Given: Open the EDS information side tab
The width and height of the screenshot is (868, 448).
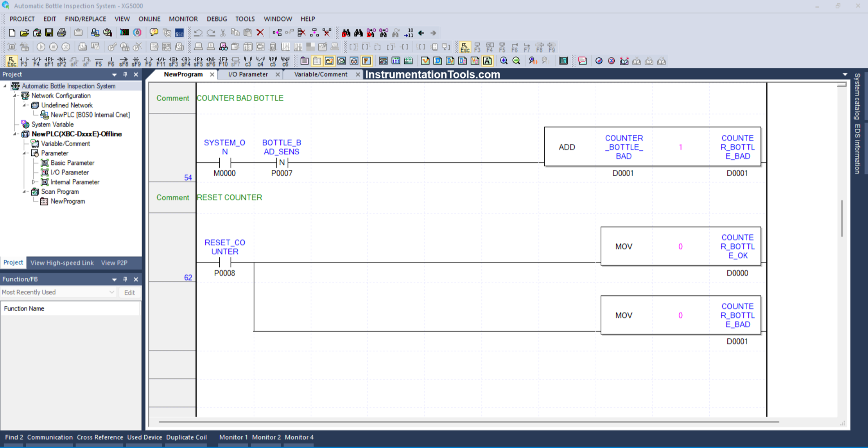Looking at the screenshot, I should coord(857,149).
